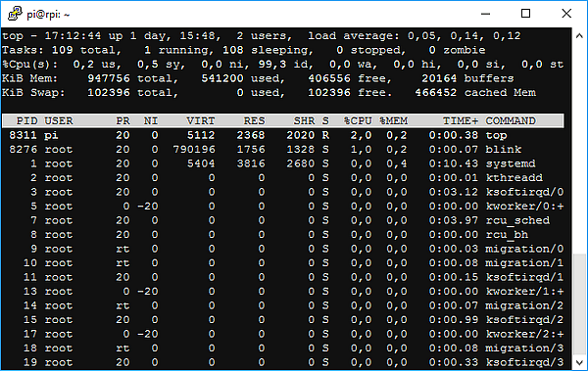
Task: Click the PuTTY icon in title bar
Action: click(x=15, y=14)
